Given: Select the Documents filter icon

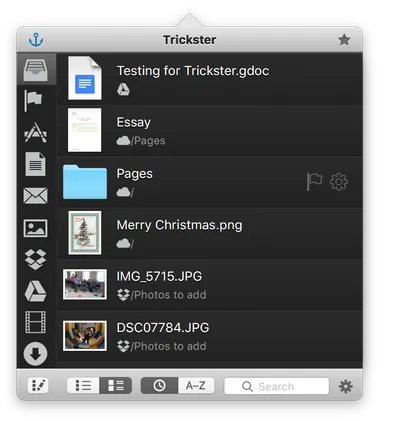Looking at the screenshot, I should coord(35,164).
